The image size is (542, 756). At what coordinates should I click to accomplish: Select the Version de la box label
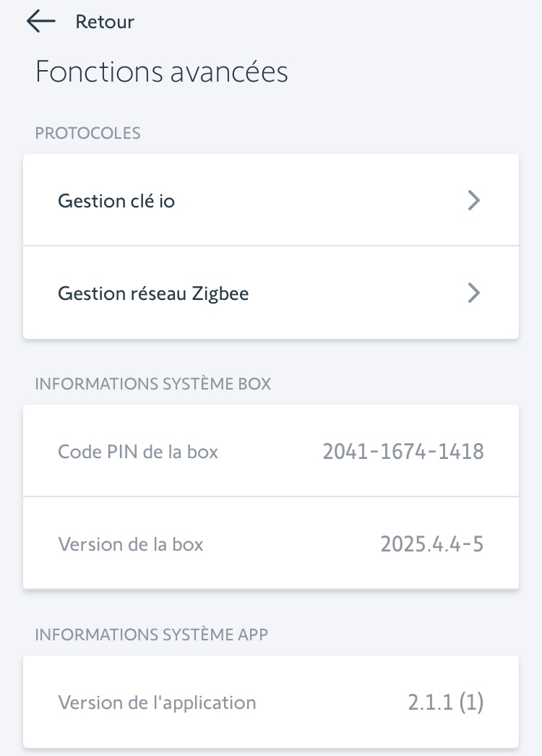point(131,544)
